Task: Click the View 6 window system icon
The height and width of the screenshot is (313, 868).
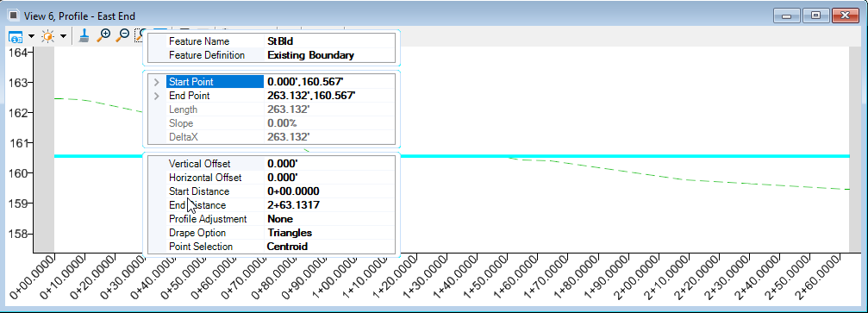Action: click(13, 16)
